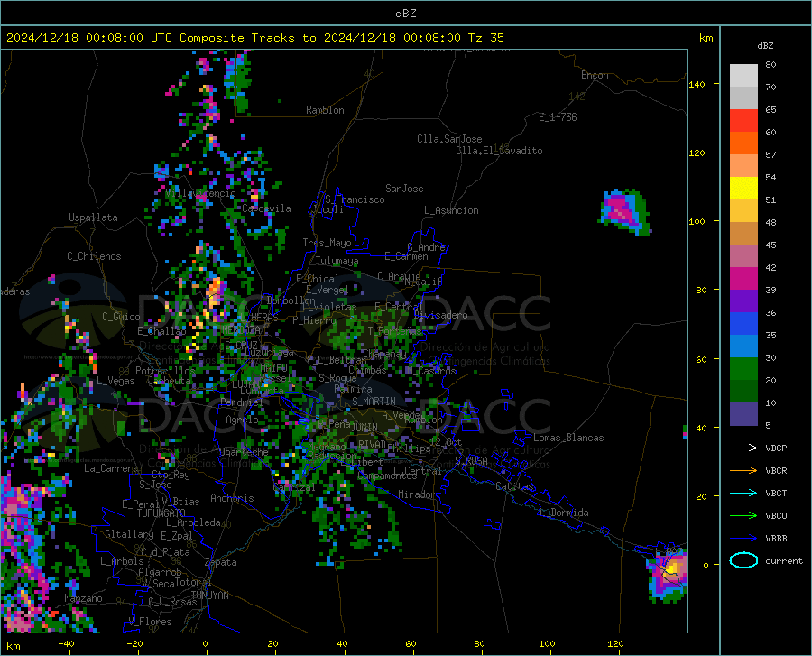Click the cyan VBCT arrow legend icon
Viewport: 812px width, 656px height.
pyautogui.click(x=743, y=493)
